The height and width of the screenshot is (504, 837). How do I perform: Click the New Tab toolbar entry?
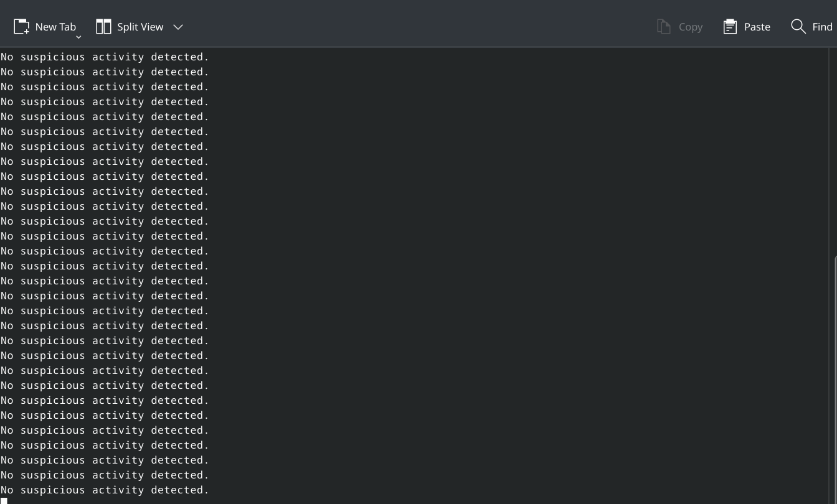point(45,26)
